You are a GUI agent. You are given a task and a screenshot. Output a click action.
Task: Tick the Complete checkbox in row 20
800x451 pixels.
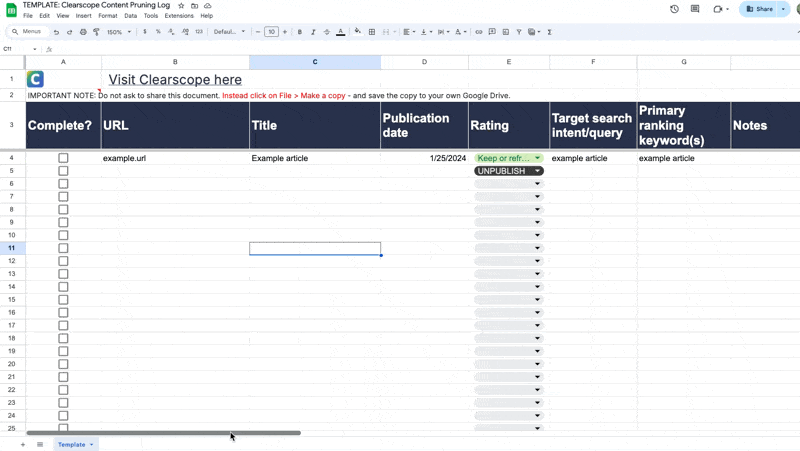pos(63,364)
